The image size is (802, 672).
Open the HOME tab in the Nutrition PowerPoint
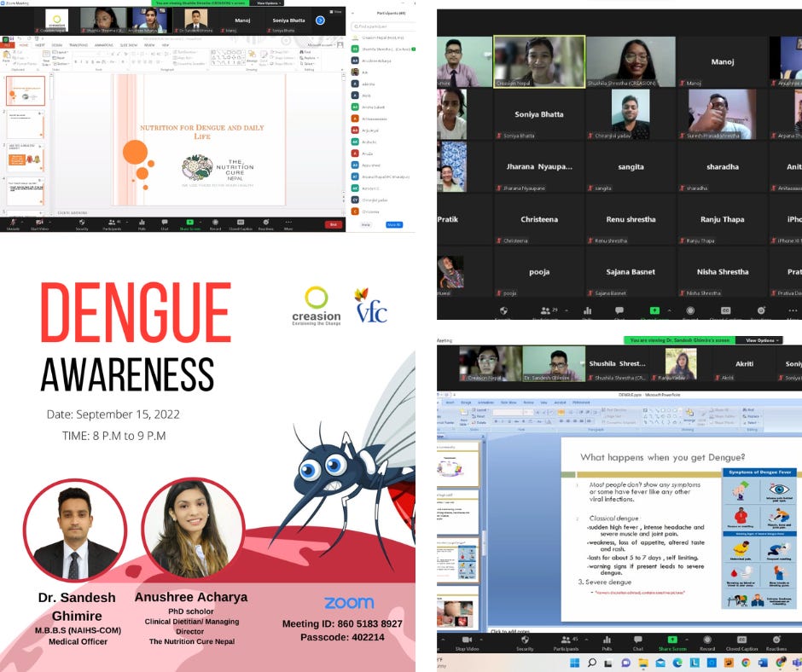[24, 45]
